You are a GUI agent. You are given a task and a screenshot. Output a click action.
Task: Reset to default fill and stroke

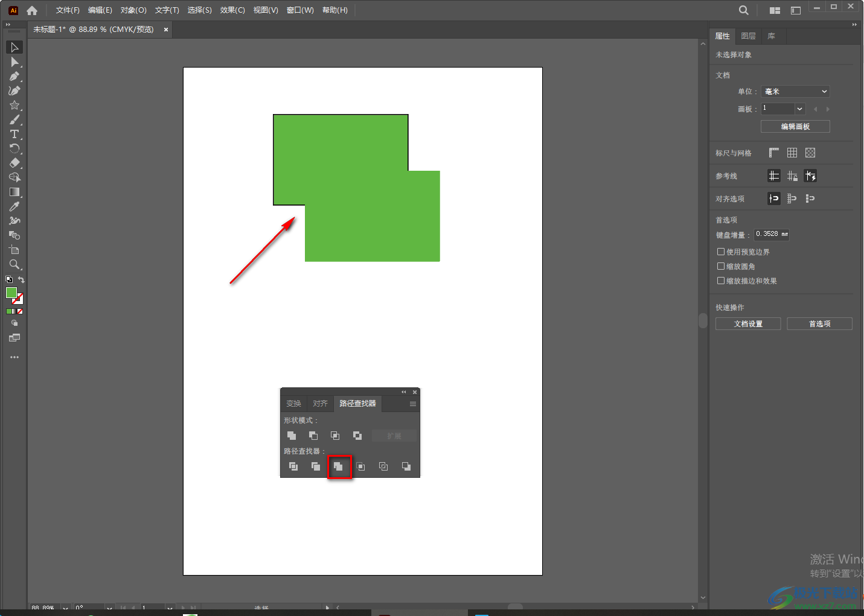coord(9,279)
